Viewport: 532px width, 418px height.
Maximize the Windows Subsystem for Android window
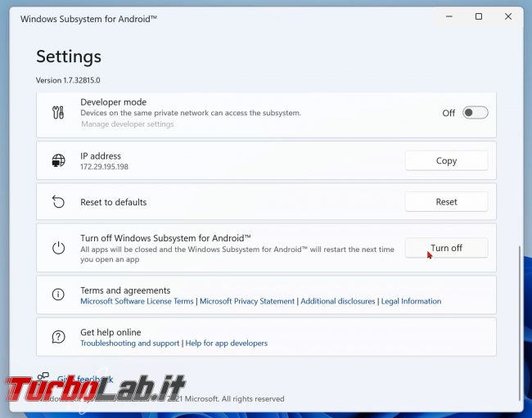coord(479,16)
